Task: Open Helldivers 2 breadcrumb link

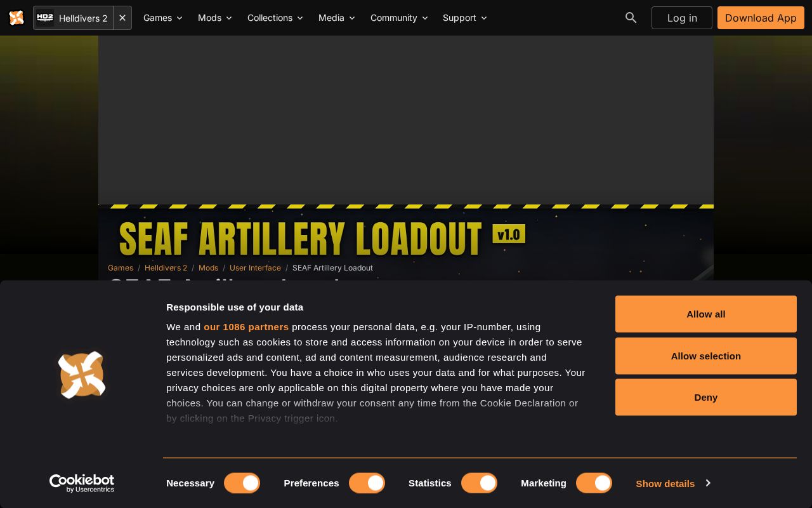Action: click(x=166, y=268)
